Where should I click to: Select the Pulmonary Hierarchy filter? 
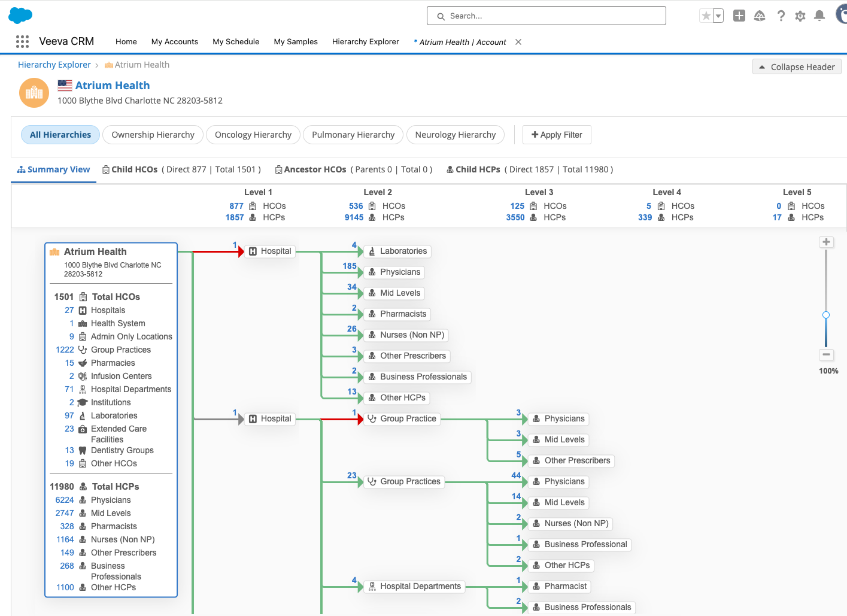click(353, 135)
